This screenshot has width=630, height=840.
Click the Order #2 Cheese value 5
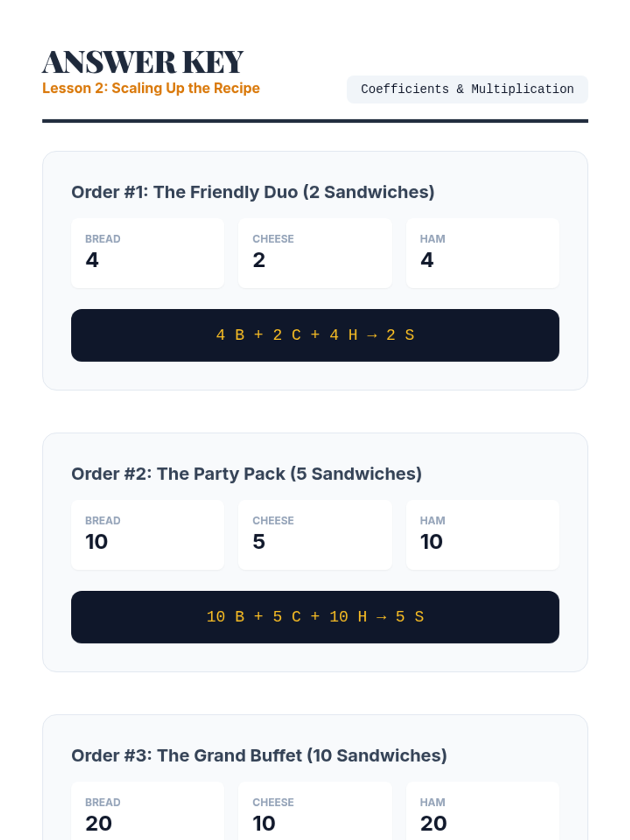(259, 542)
